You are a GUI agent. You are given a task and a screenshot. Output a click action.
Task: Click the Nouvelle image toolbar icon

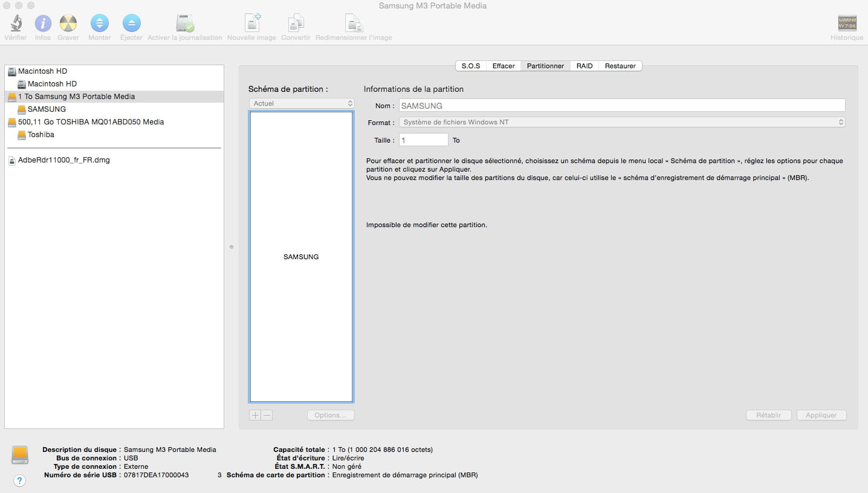(252, 23)
